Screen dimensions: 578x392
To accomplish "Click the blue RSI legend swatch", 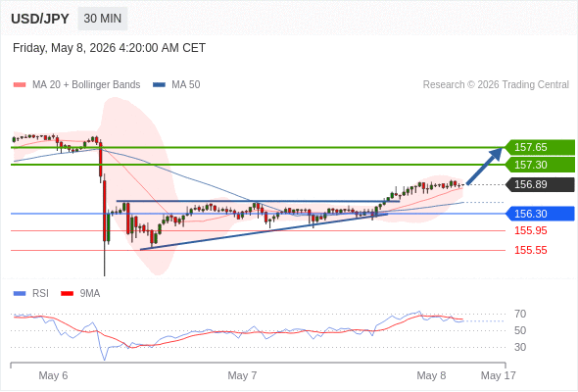I will coord(20,294).
